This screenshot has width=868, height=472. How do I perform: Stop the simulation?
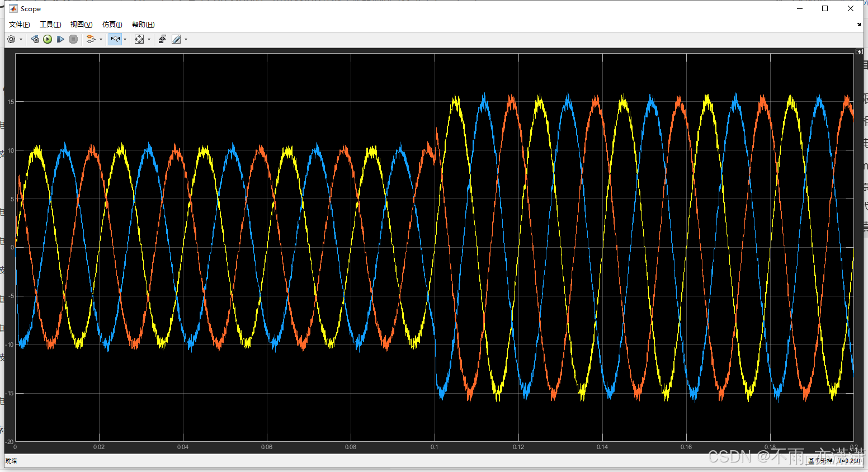(73, 39)
